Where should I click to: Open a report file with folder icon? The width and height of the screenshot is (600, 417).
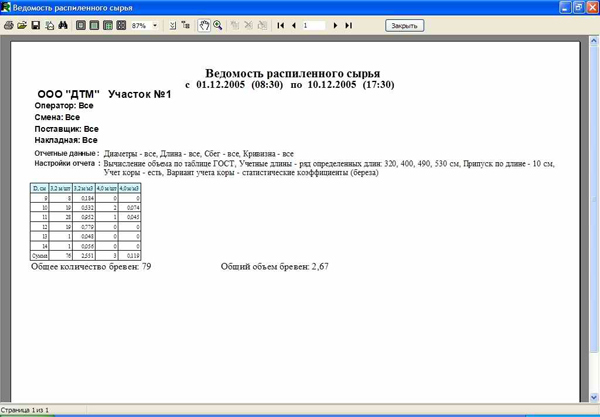coord(21,24)
